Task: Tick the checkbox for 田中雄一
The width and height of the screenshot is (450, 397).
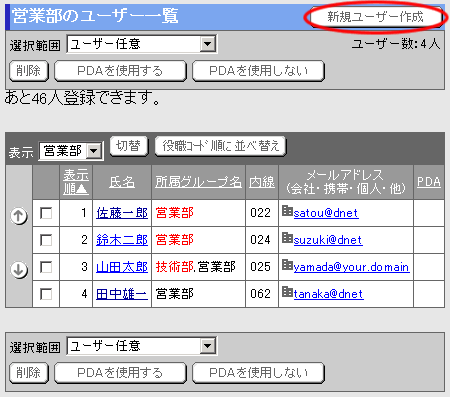Action: coord(46,294)
